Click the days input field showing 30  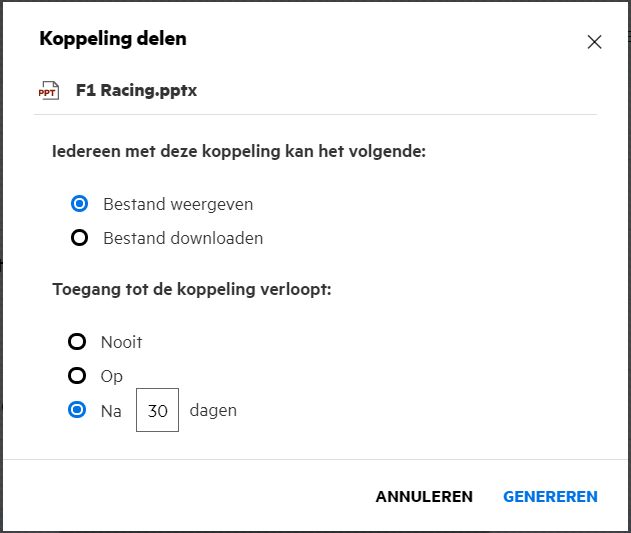pos(157,410)
